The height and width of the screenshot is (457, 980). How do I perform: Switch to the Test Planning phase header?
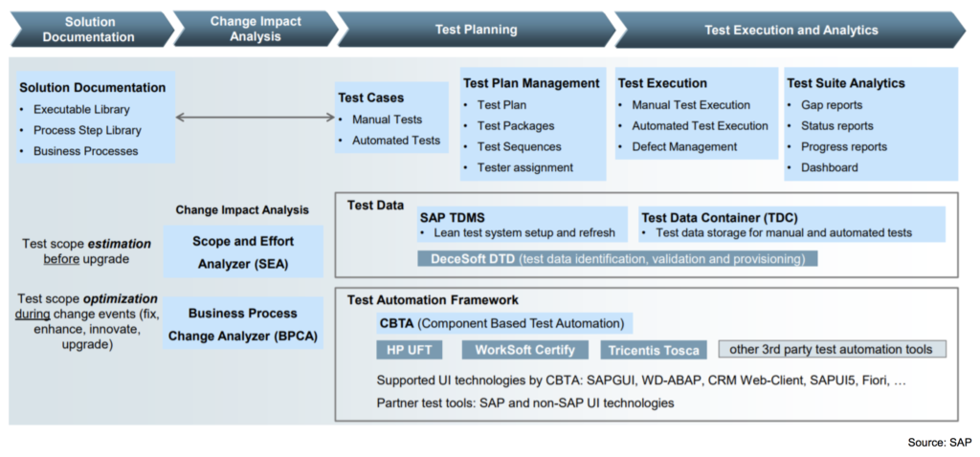(x=476, y=30)
